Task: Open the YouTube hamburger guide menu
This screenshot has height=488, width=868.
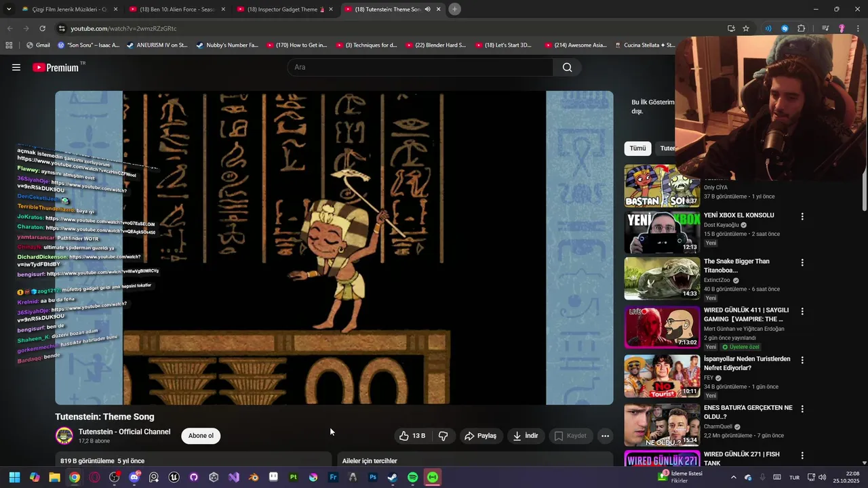Action: pyautogui.click(x=16, y=67)
